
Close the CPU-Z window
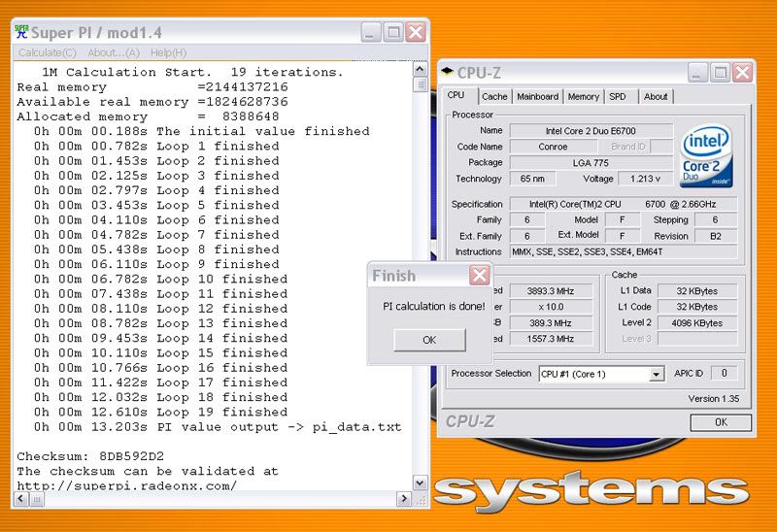(x=742, y=73)
